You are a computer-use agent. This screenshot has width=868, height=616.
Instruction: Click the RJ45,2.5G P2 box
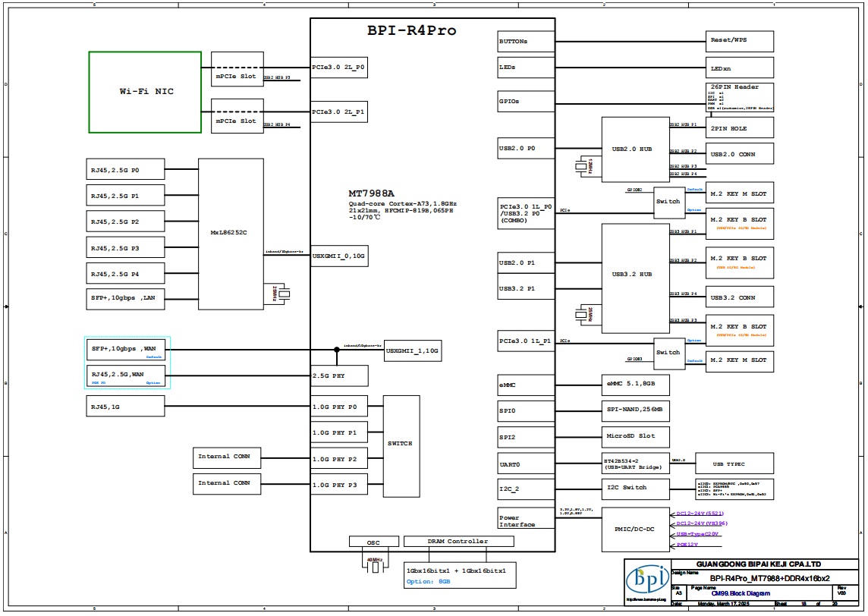(x=125, y=222)
